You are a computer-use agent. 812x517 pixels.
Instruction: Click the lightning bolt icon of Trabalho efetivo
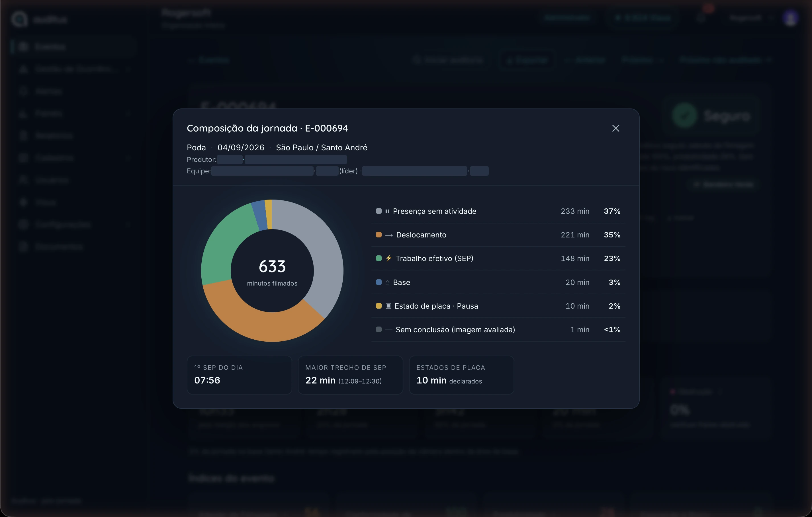tap(388, 258)
